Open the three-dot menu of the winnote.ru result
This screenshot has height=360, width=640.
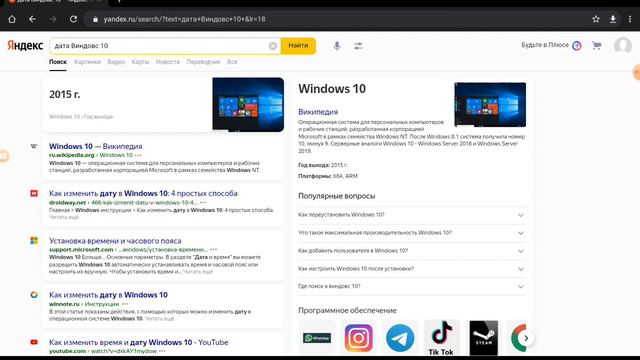(124, 304)
